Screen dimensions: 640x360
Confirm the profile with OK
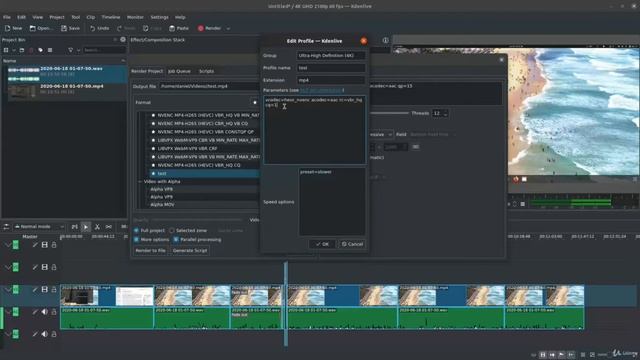point(322,244)
